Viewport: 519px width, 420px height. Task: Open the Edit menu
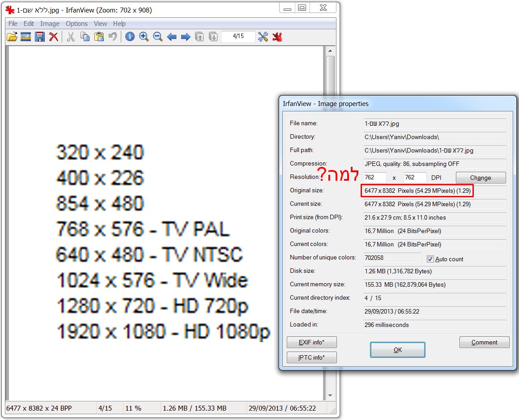tap(29, 24)
